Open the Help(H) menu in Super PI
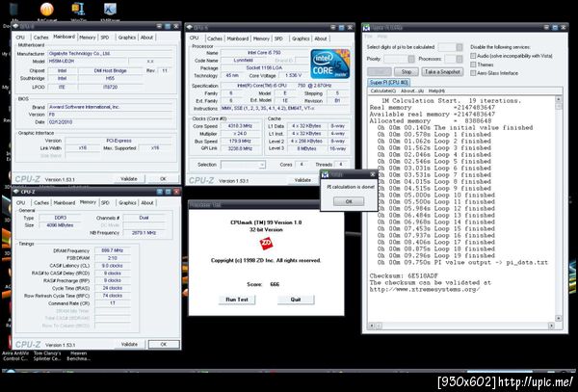The width and height of the screenshot is (578, 392). [x=436, y=91]
